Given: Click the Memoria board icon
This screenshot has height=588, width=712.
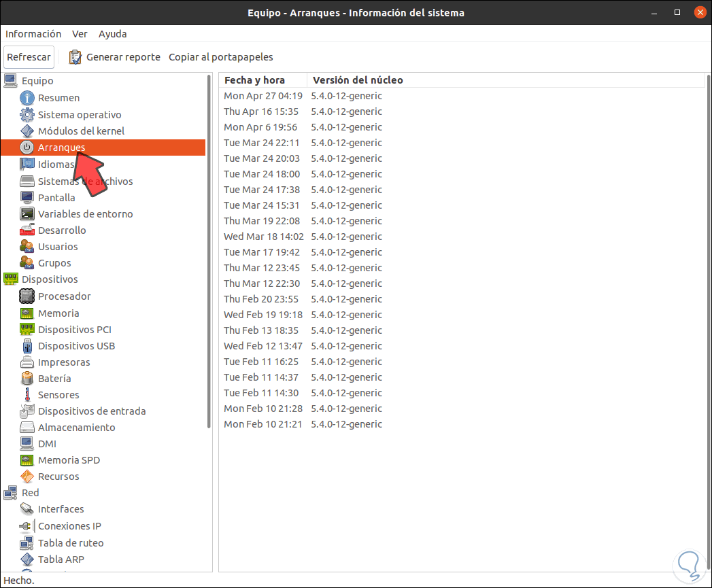Looking at the screenshot, I should pos(27,313).
